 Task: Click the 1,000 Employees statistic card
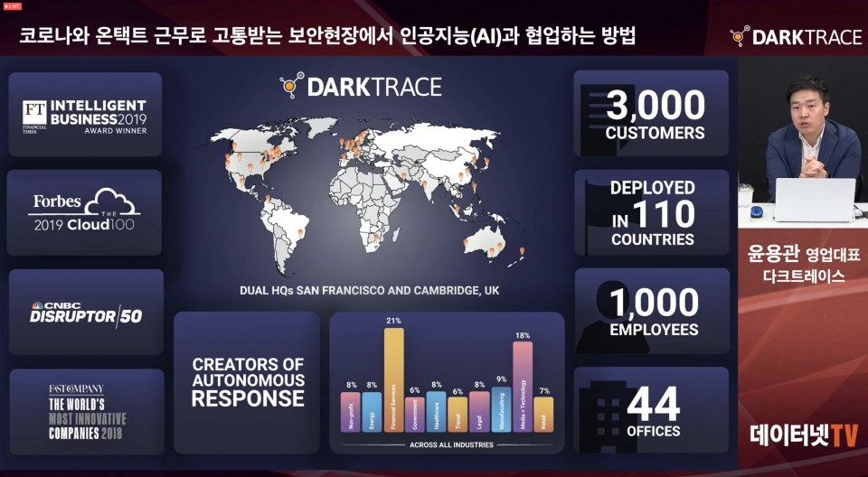652,311
